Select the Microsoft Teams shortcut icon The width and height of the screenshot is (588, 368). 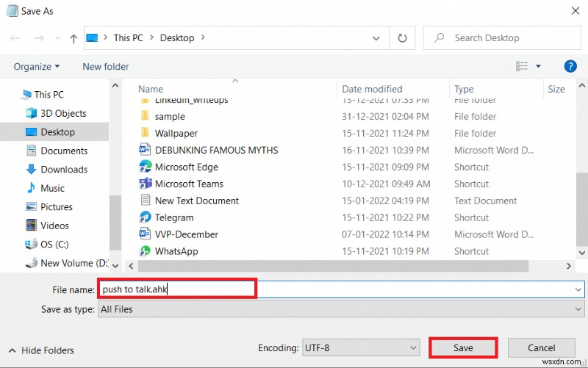145,184
